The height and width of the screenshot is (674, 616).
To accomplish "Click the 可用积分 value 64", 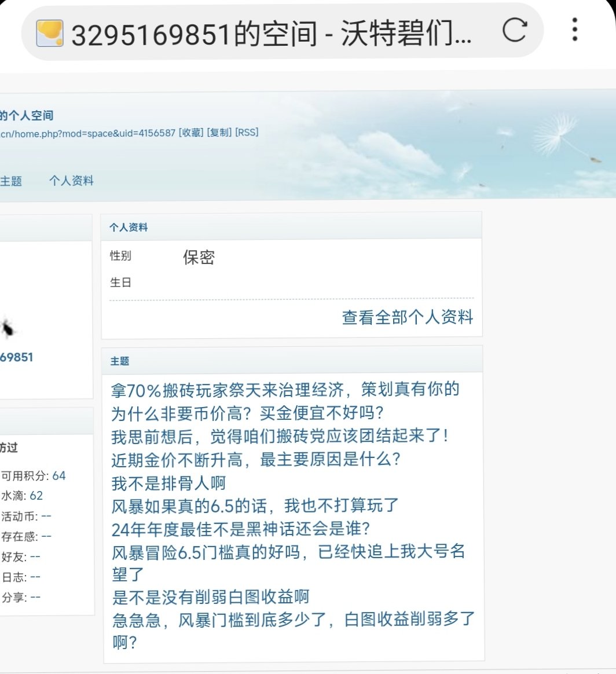I will pos(59,476).
